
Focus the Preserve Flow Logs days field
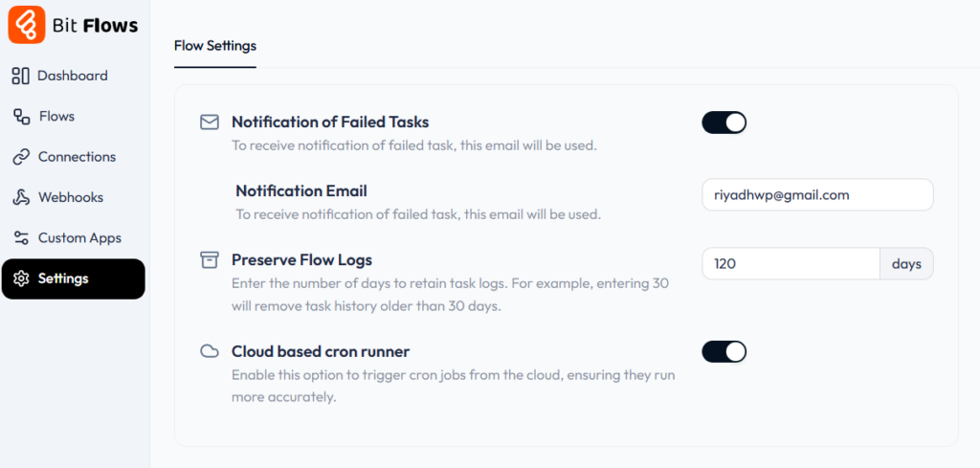[x=791, y=263]
